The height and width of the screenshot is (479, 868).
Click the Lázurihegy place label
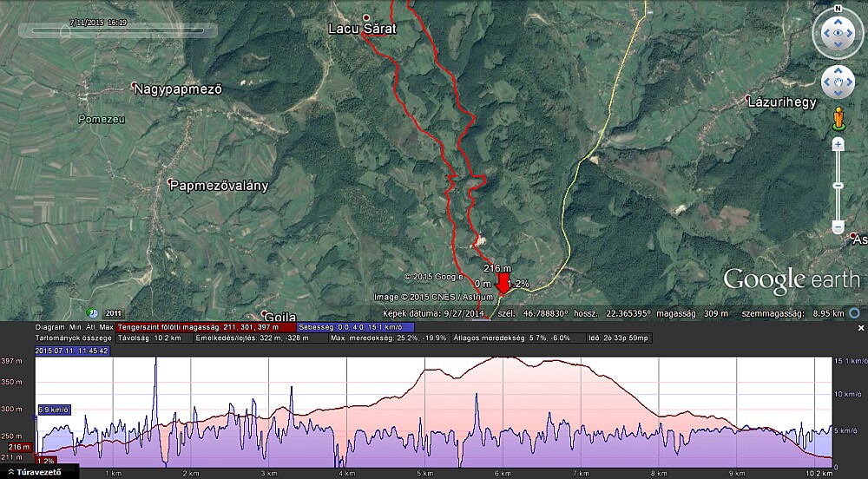click(x=781, y=102)
